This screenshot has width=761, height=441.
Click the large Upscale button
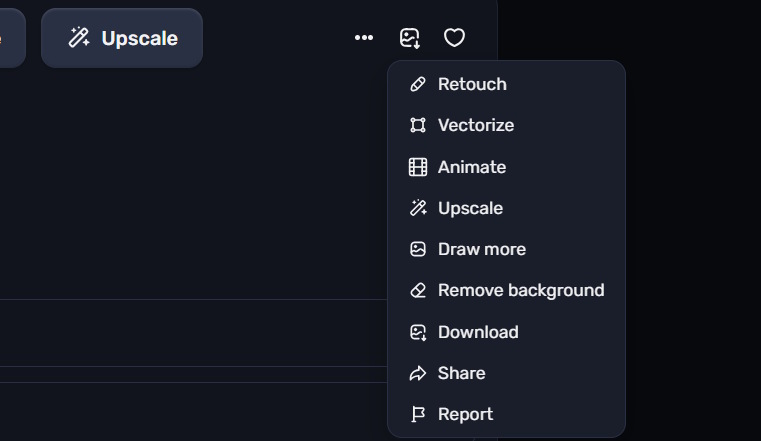122,38
